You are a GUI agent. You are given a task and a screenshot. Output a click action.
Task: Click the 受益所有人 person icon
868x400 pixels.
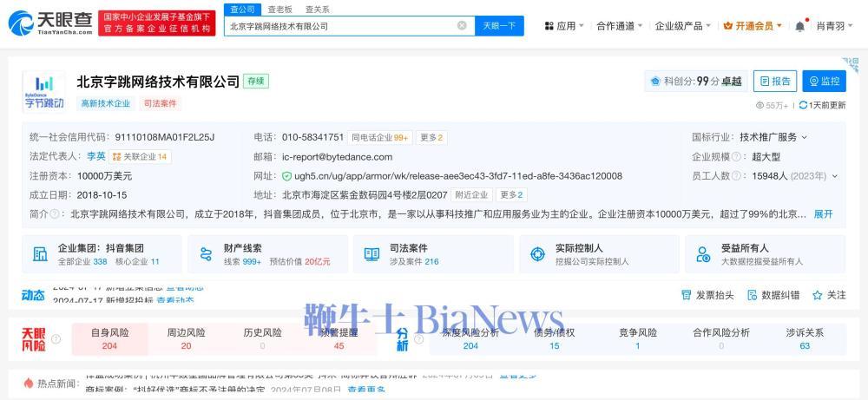[x=704, y=254]
